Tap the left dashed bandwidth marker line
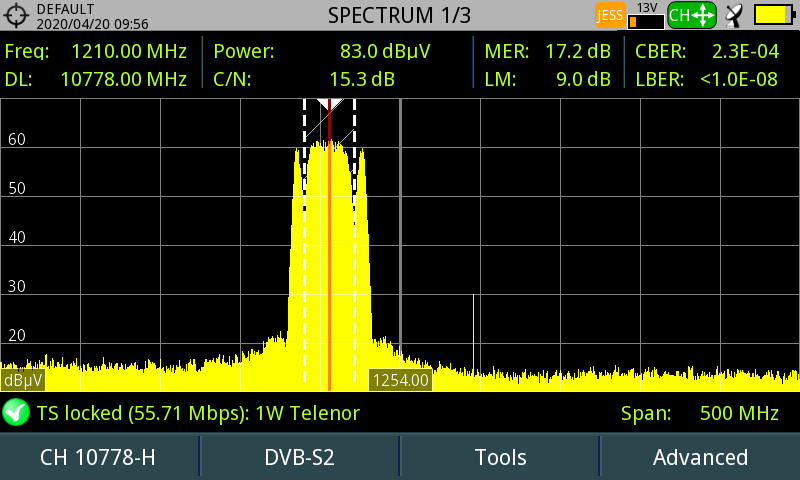800x480 pixels. [305, 241]
